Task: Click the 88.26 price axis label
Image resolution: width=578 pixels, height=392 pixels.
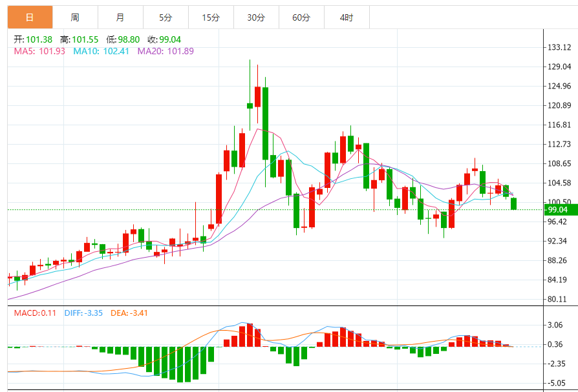Action: [557, 261]
